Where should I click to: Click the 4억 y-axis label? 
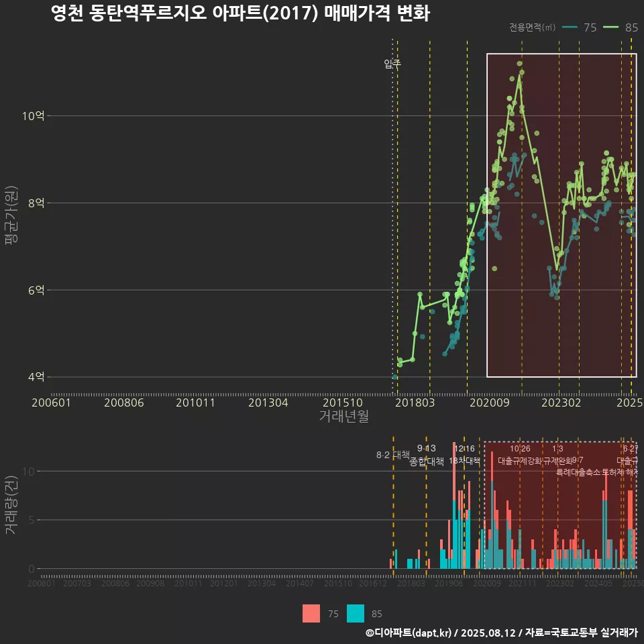(36, 377)
